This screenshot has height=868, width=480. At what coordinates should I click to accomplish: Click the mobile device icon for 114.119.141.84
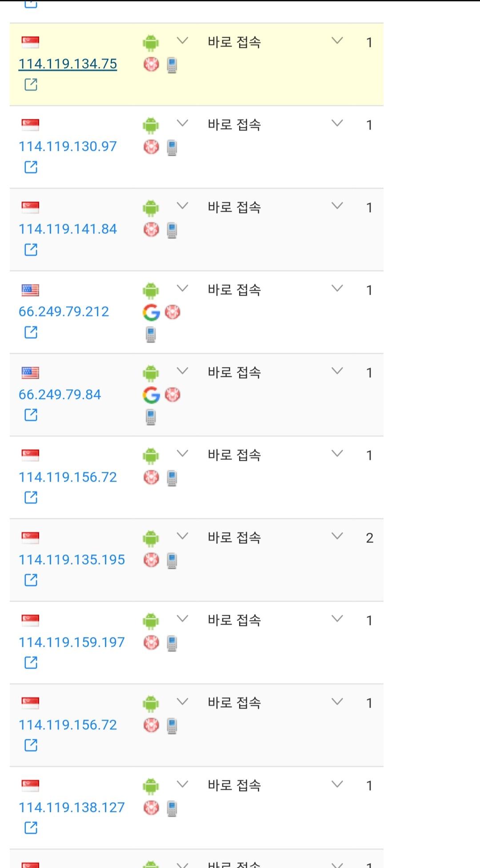pyautogui.click(x=172, y=230)
